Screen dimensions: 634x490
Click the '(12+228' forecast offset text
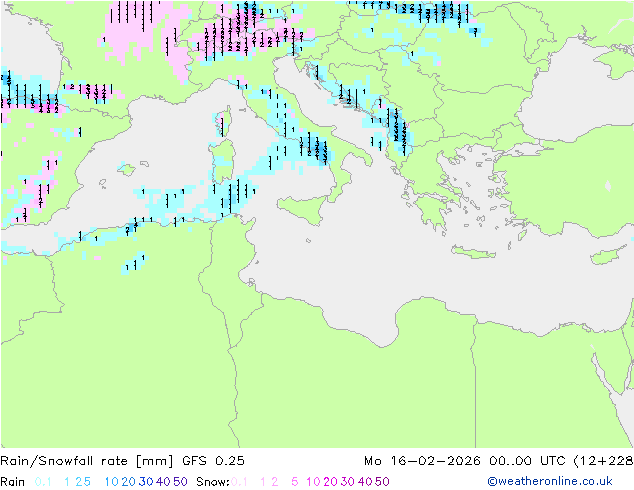603,461
